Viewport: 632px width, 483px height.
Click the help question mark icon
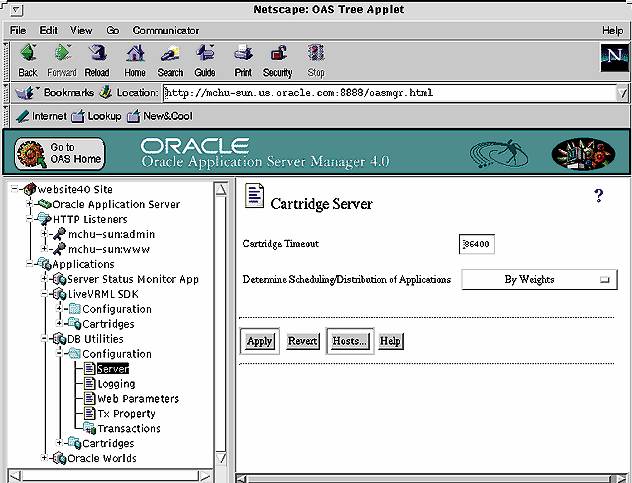(599, 195)
